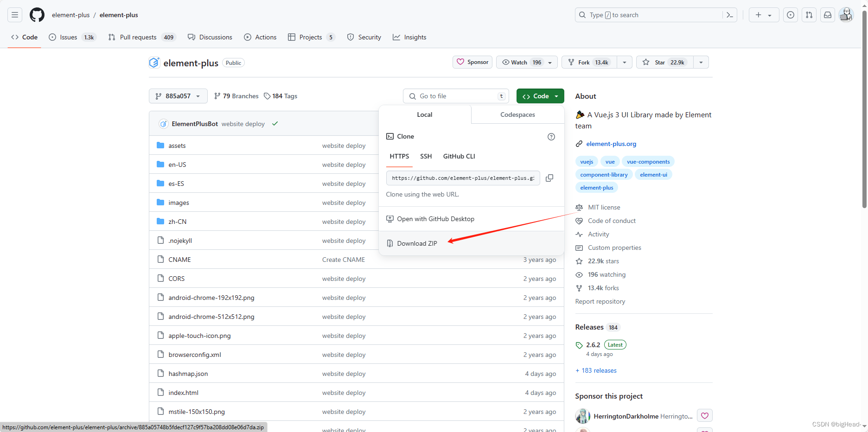This screenshot has height=432, width=868.
Task: Click Report repository
Action: coord(600,301)
